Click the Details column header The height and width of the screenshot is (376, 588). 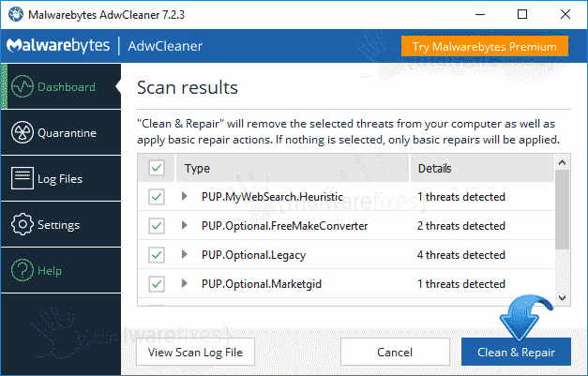click(x=482, y=168)
